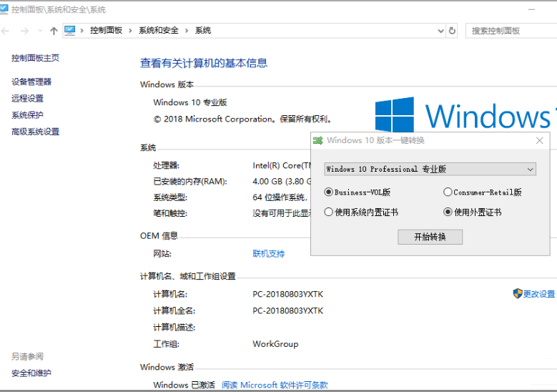This screenshot has width=557, height=392.
Task: Click the computer icon in address bar
Action: pos(69,31)
